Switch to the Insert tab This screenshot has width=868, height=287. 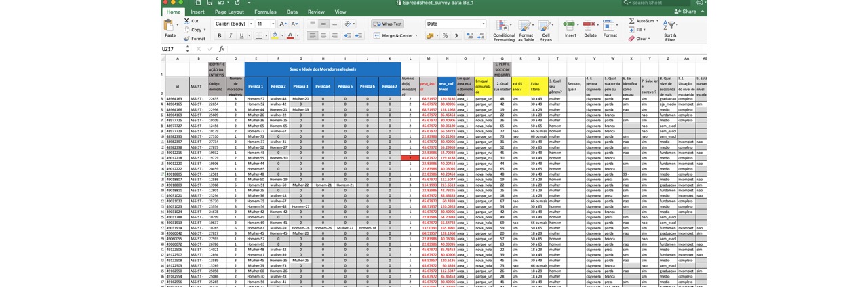click(x=197, y=12)
